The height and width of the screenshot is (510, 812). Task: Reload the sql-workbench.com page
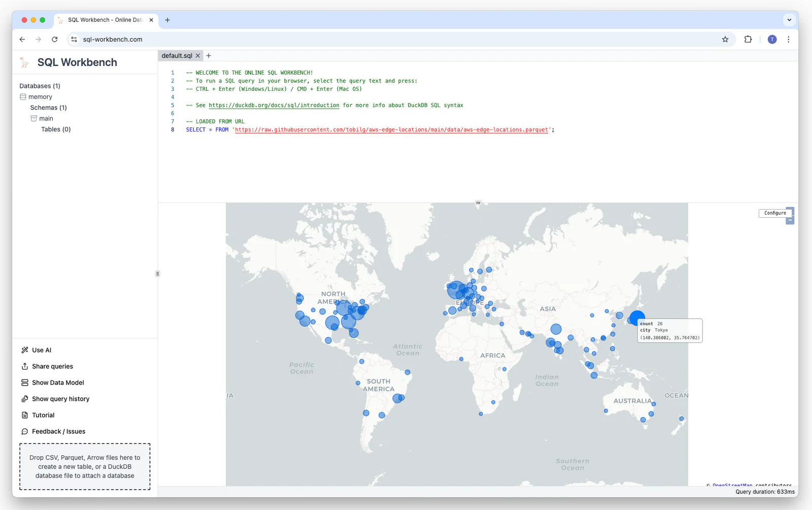[55, 40]
